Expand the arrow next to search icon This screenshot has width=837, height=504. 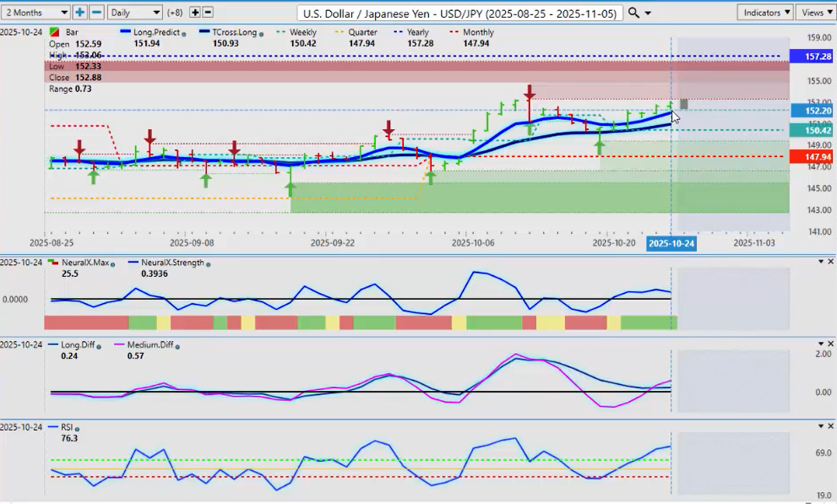pos(648,13)
